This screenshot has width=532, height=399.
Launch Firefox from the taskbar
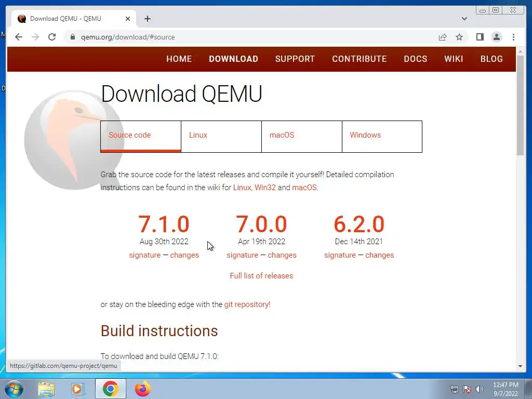[142, 389]
